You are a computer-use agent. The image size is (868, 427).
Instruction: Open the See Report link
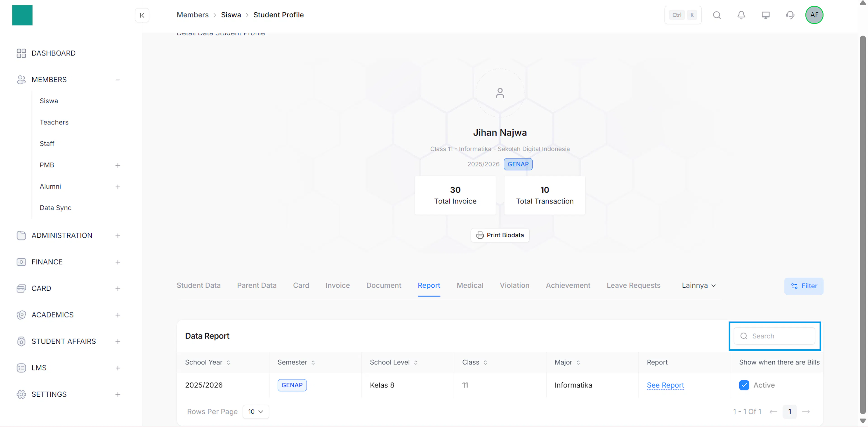pos(665,385)
